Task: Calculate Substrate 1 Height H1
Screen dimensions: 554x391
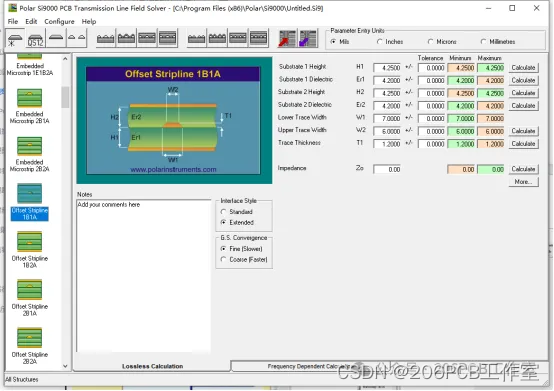Action: coord(523,68)
